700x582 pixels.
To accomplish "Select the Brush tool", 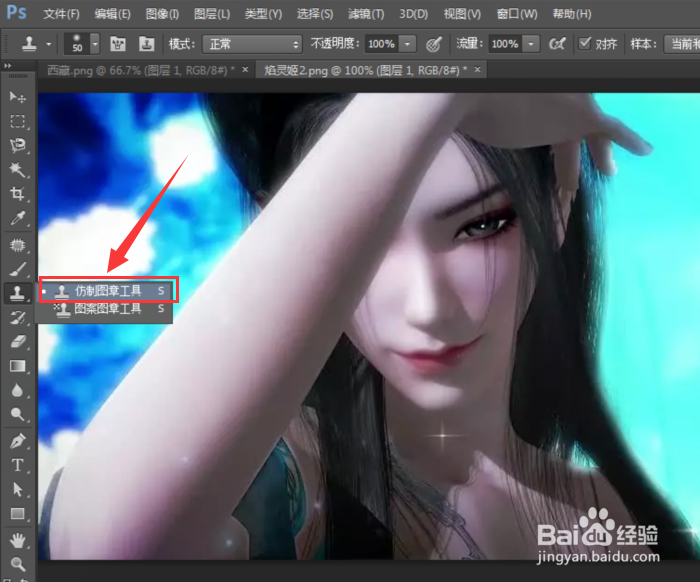I will pyautogui.click(x=17, y=269).
